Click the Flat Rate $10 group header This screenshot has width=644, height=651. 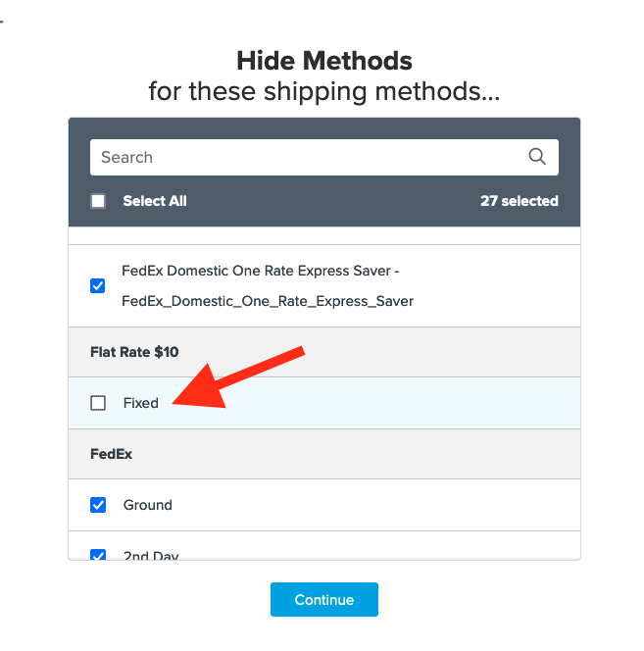click(134, 352)
